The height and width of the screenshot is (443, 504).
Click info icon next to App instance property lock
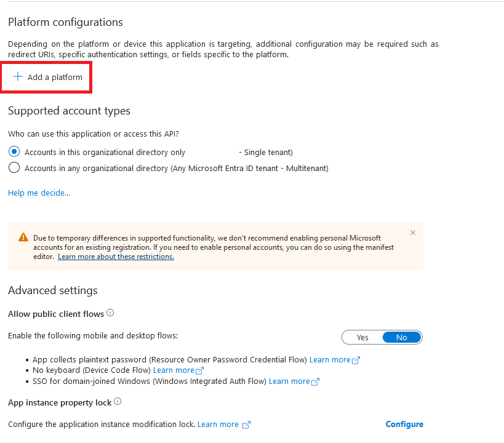point(118,402)
